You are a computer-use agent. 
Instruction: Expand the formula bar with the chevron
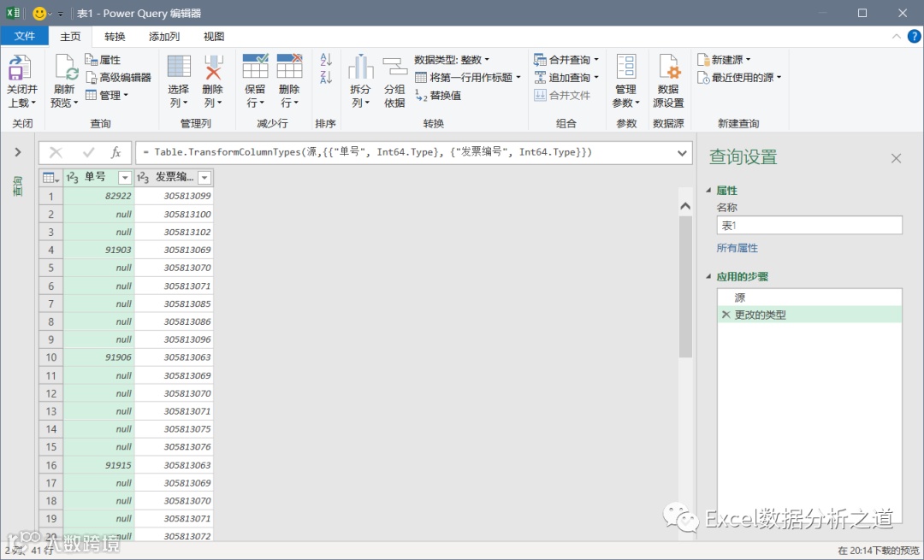[x=682, y=153]
